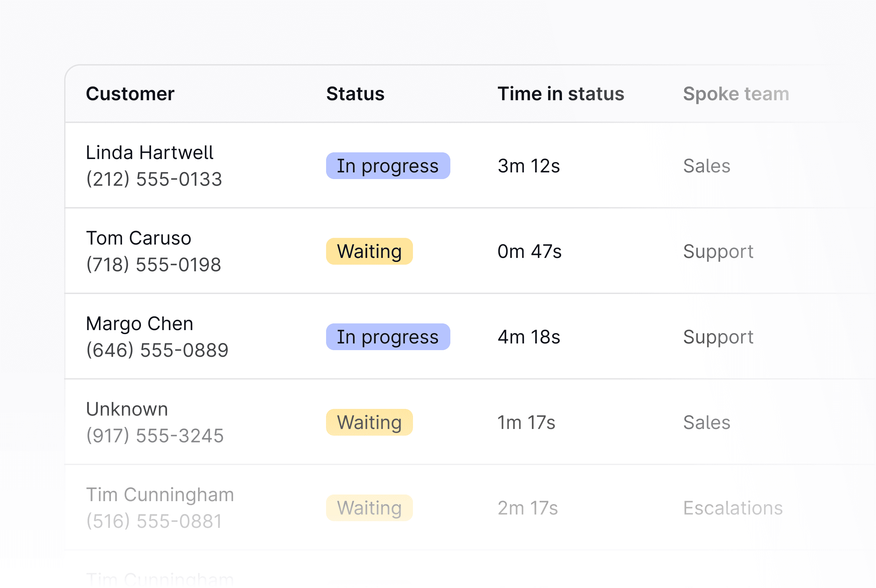This screenshot has height=588, width=876.
Task: Click the Spoke team column header
Action: 736,94
